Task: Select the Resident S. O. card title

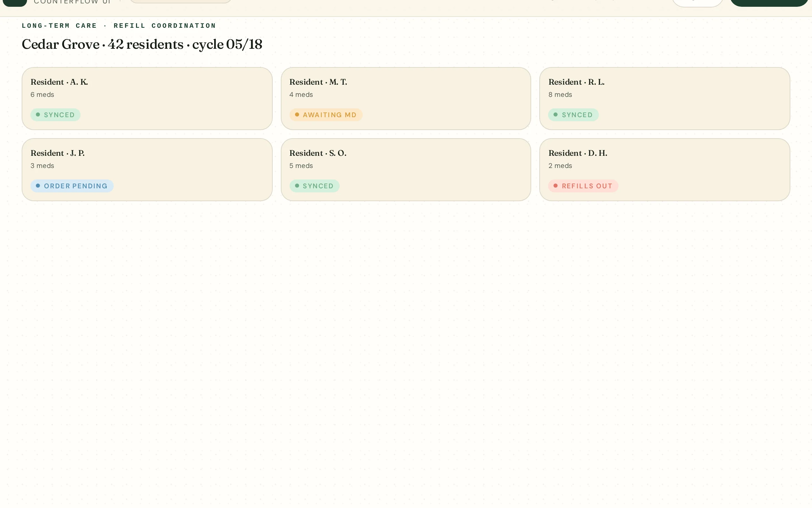Action: pos(318,153)
